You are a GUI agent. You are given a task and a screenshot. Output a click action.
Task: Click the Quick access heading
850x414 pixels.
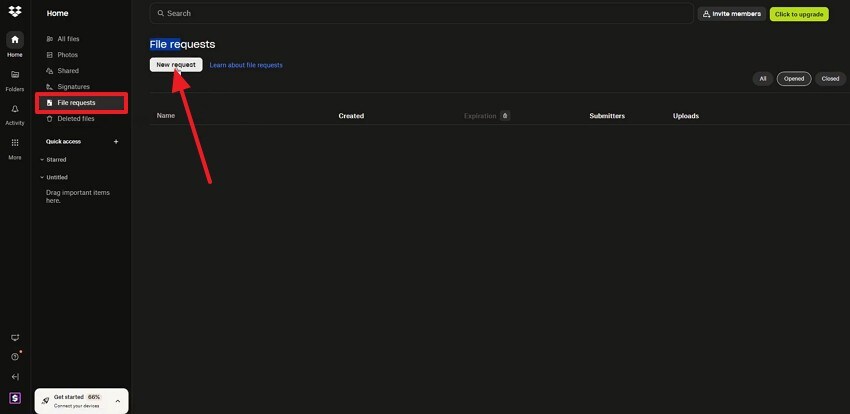(x=63, y=141)
